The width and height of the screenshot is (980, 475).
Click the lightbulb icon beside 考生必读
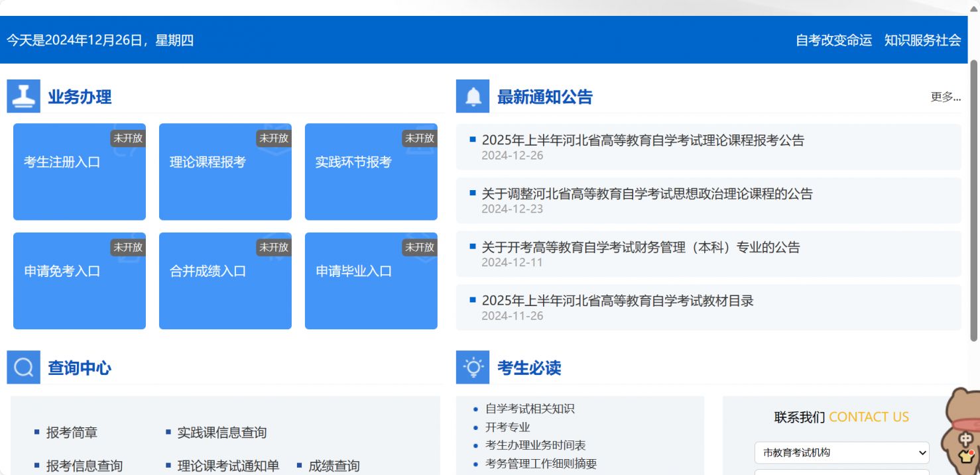pos(473,368)
